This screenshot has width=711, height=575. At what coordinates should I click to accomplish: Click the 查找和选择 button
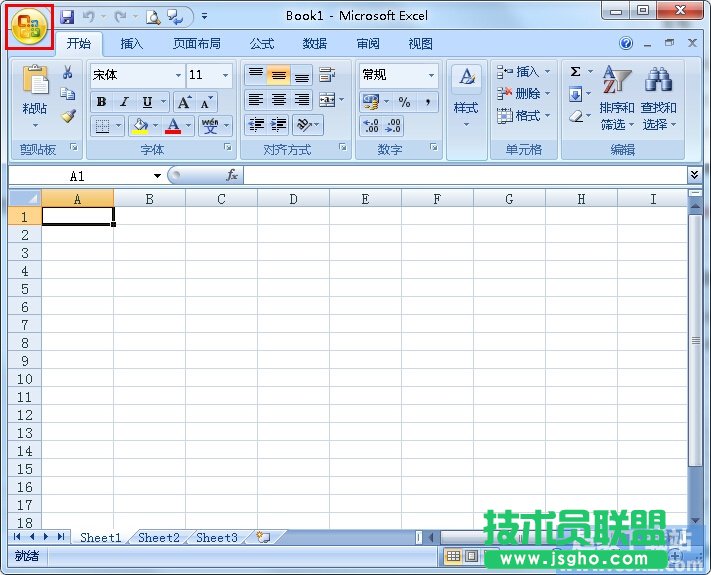point(658,100)
